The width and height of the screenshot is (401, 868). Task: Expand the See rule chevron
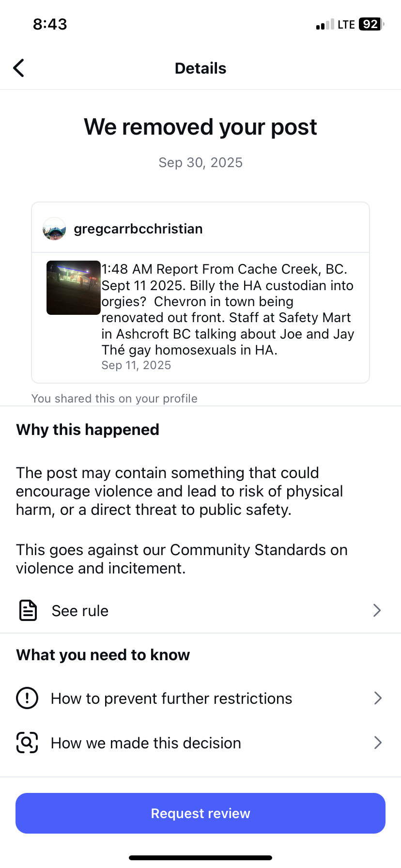(377, 610)
